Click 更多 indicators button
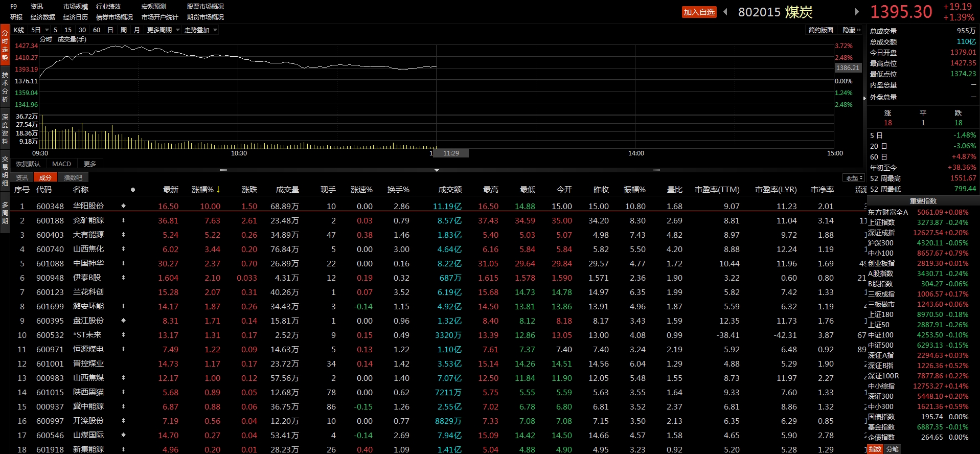The image size is (980, 454). pyautogui.click(x=90, y=164)
